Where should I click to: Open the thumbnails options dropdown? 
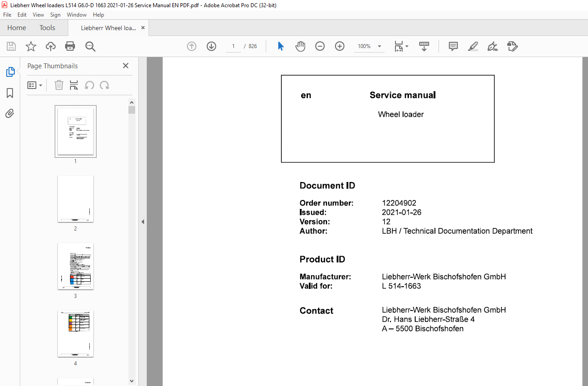tap(35, 85)
